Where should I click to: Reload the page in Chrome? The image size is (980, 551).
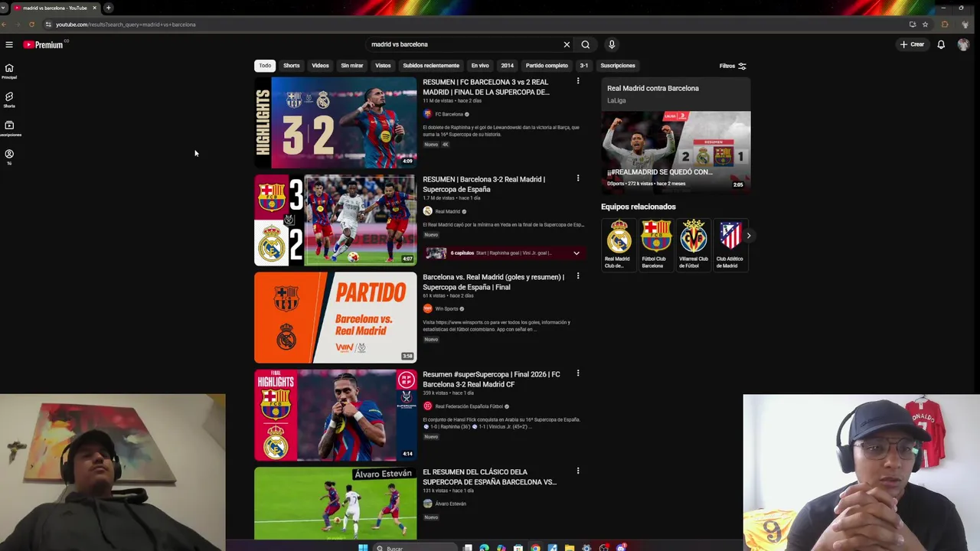click(31, 24)
